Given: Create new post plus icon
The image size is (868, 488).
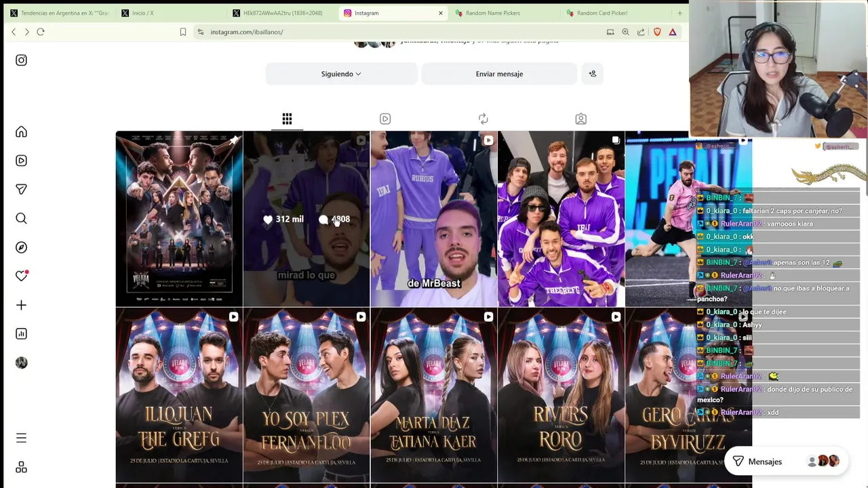Looking at the screenshot, I should pos(21,305).
